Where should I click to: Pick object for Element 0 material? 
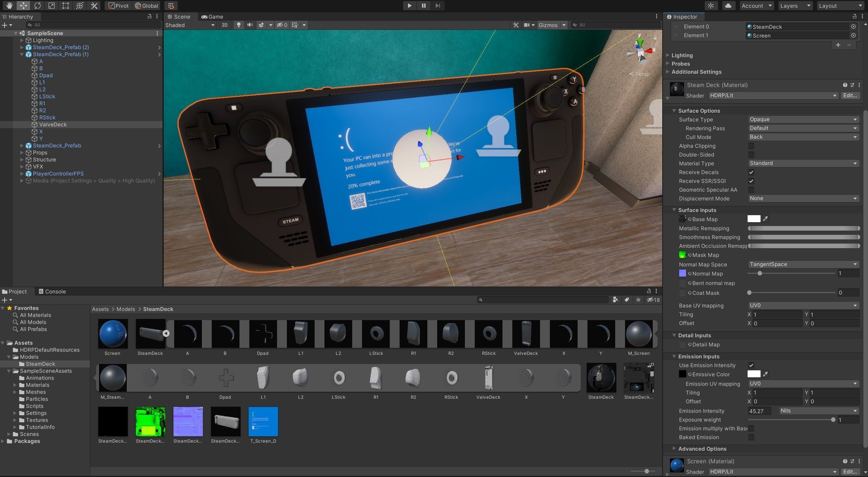point(853,27)
